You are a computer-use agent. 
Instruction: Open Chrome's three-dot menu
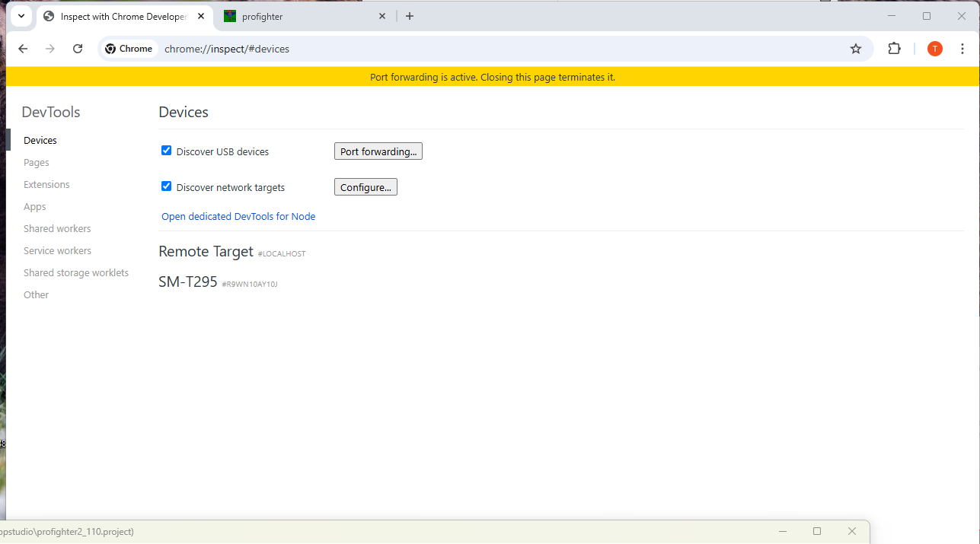pos(962,49)
